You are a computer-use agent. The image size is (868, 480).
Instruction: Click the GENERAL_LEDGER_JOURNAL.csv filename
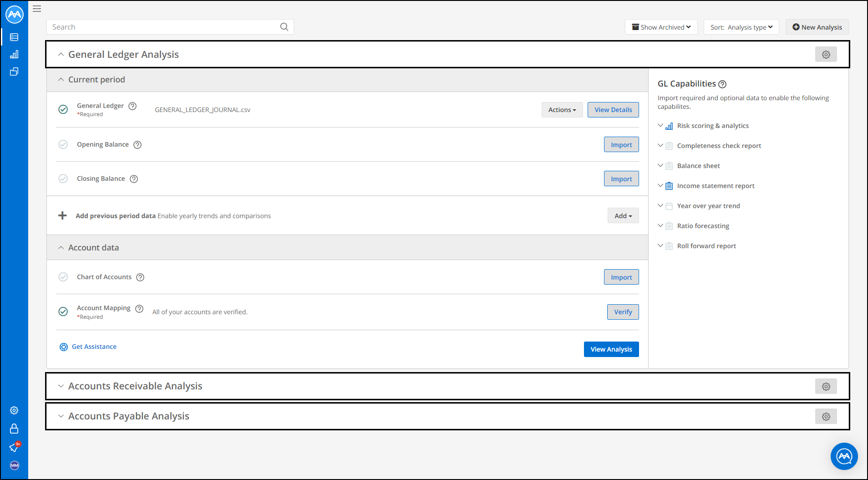pyautogui.click(x=203, y=110)
